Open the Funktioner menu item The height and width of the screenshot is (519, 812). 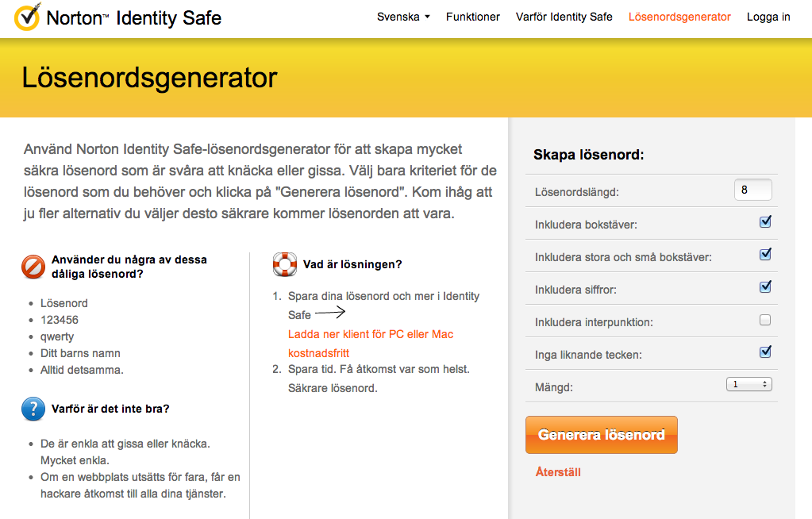473,17
